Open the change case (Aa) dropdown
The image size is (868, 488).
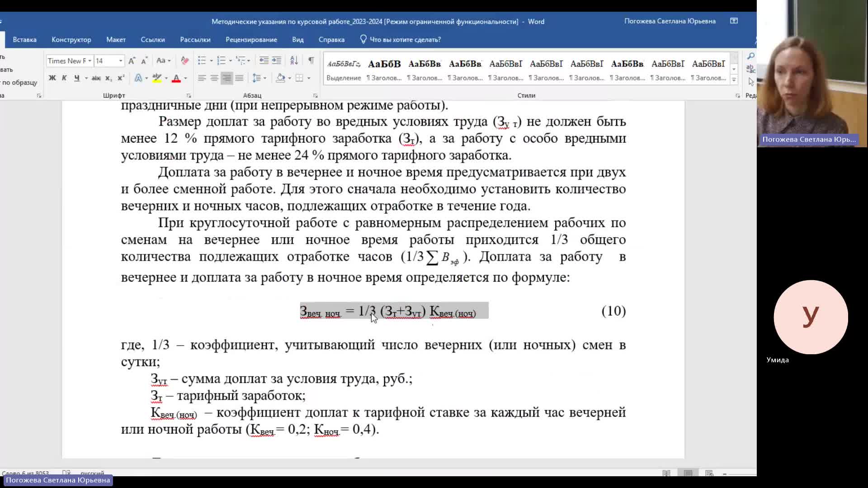pyautogui.click(x=164, y=61)
